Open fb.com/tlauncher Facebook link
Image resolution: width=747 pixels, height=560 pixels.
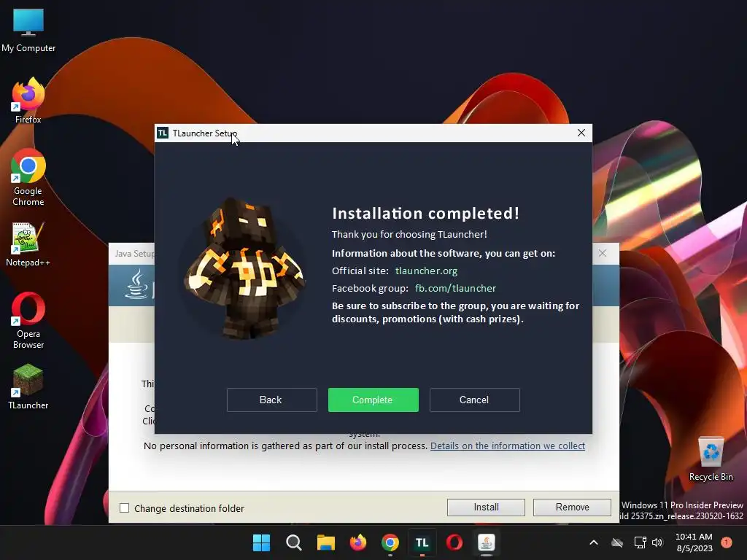(x=455, y=288)
